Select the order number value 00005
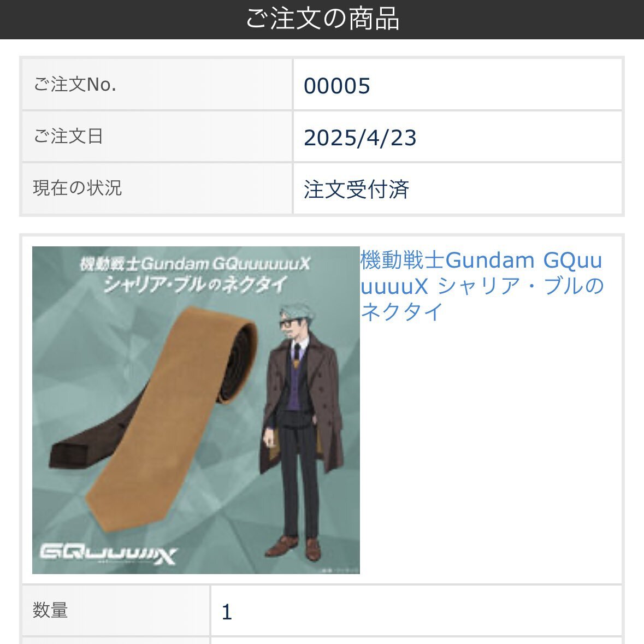 337,85
